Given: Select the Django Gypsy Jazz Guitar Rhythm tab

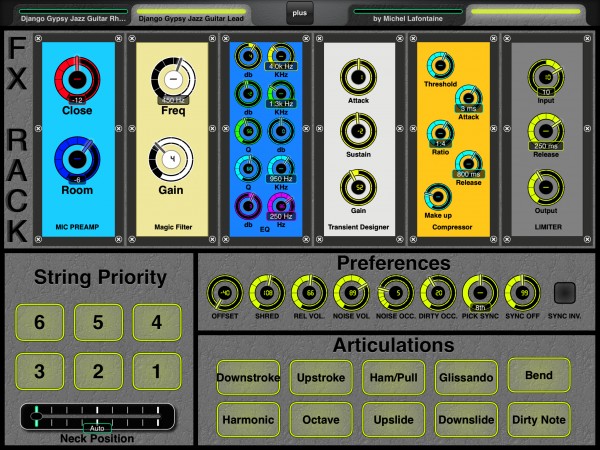Looking at the screenshot, I should tap(73, 15).
